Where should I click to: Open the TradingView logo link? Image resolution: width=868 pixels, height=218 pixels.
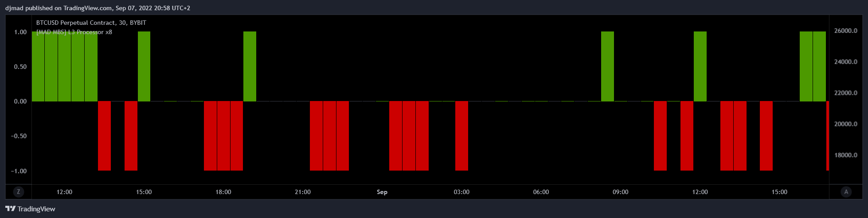tap(30, 209)
